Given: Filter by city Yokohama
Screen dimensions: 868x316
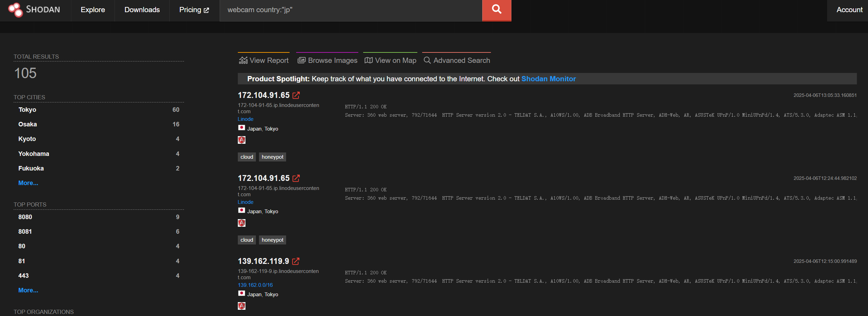Looking at the screenshot, I should [x=34, y=154].
